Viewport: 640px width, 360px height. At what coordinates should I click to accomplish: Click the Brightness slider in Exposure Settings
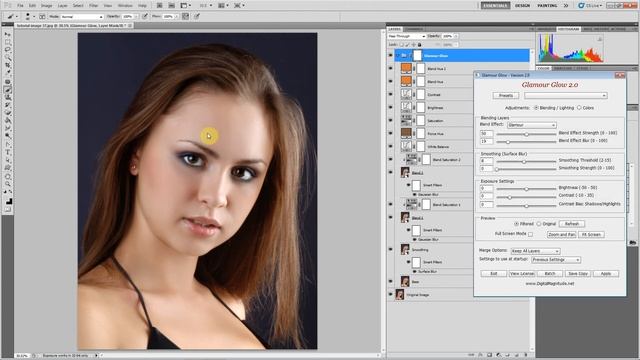pos(526,189)
